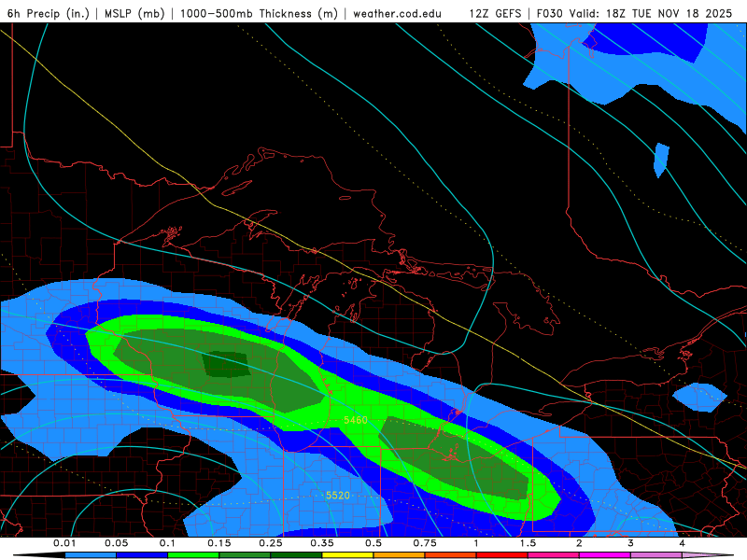This screenshot has width=747, height=560.
Task: Select the legend swatch between 0.75 and 1
Action: (451, 555)
